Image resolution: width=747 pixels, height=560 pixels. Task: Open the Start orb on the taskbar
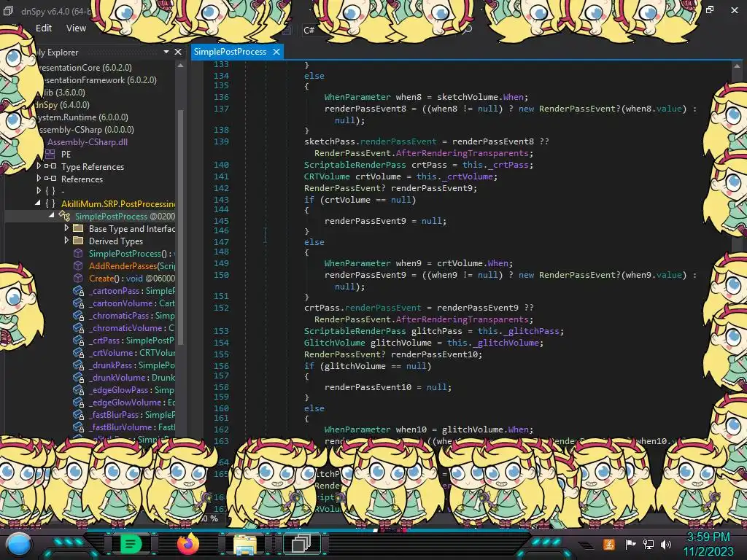pyautogui.click(x=18, y=544)
